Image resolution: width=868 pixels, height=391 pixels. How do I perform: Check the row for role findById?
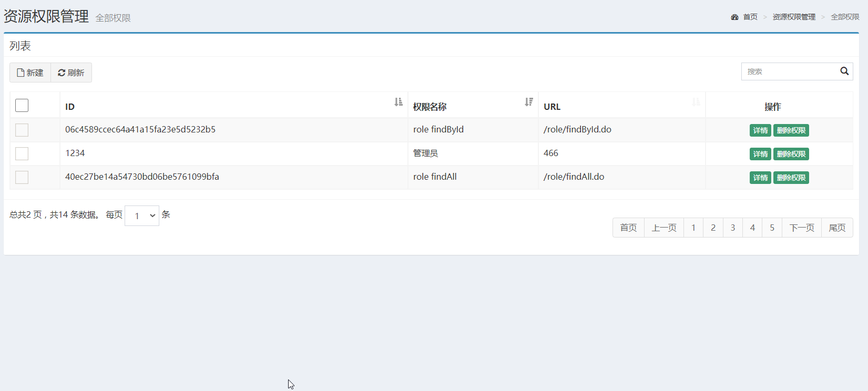22,130
